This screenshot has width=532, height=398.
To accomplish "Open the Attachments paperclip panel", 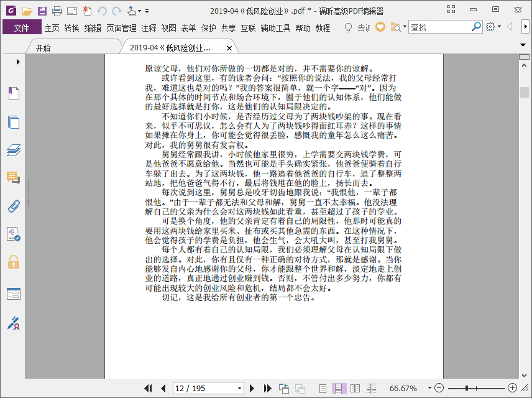I will click(x=14, y=206).
